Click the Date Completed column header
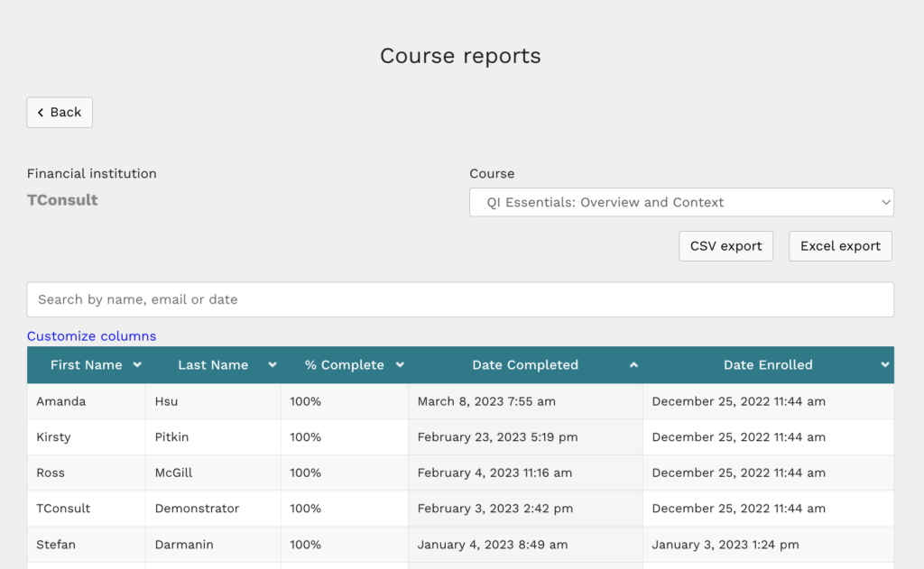Image resolution: width=924 pixels, height=569 pixels. [x=524, y=364]
